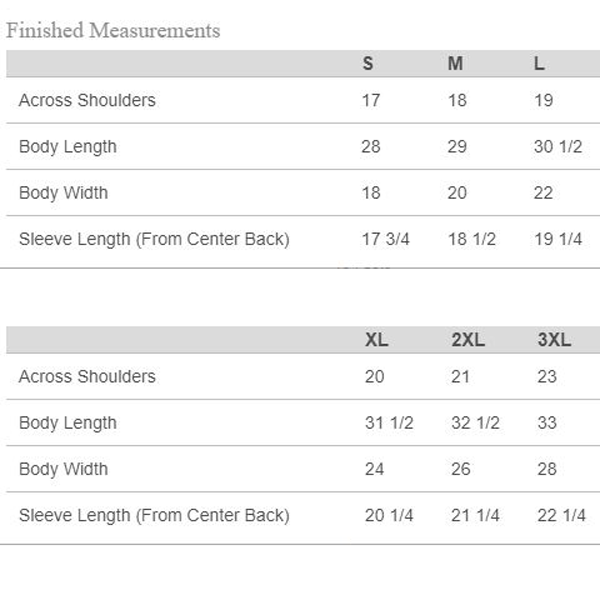Click Body Width label in second table
This screenshot has height=600, width=600.
pyautogui.click(x=64, y=469)
